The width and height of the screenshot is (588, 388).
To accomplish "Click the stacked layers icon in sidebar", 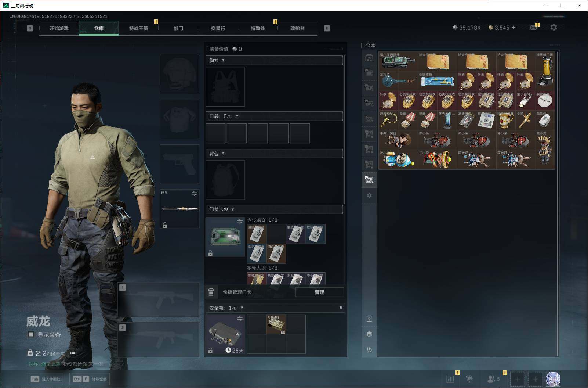I will point(369,334).
